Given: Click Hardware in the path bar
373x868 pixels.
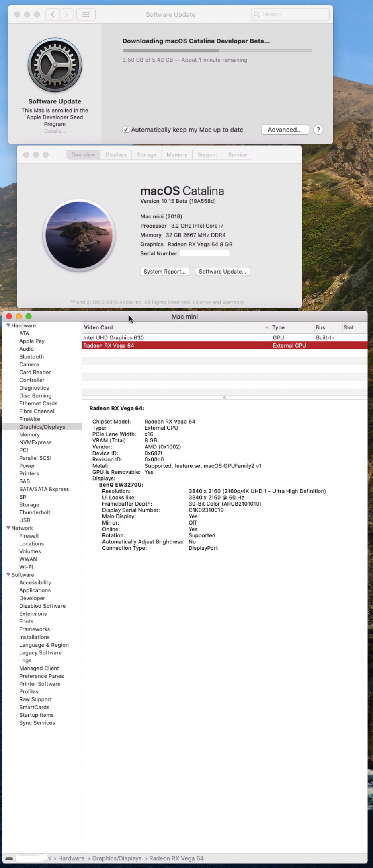Looking at the screenshot, I should pyautogui.click(x=71, y=858).
